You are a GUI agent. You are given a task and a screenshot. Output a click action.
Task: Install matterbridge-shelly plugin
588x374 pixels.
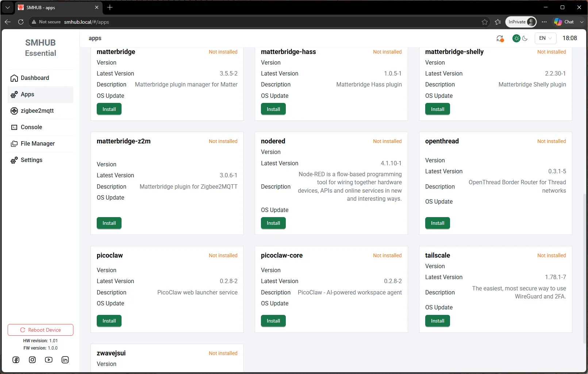(438, 109)
